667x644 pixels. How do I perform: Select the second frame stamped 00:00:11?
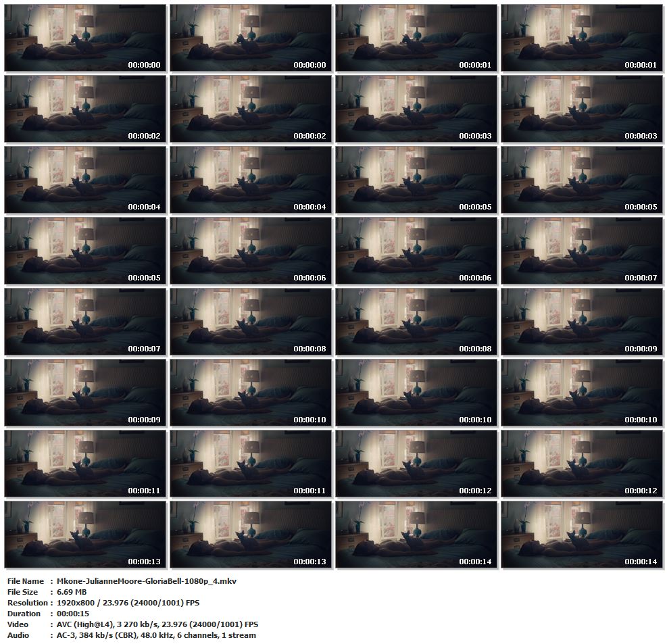[x=251, y=464]
